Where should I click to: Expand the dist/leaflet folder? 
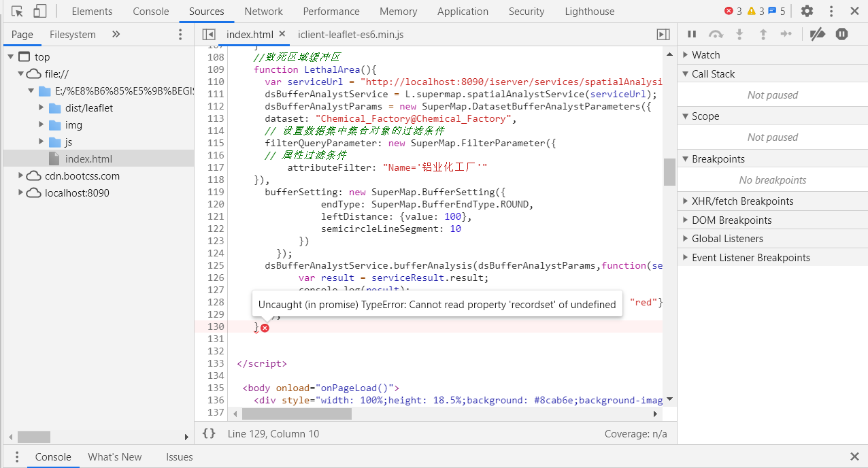click(x=41, y=108)
